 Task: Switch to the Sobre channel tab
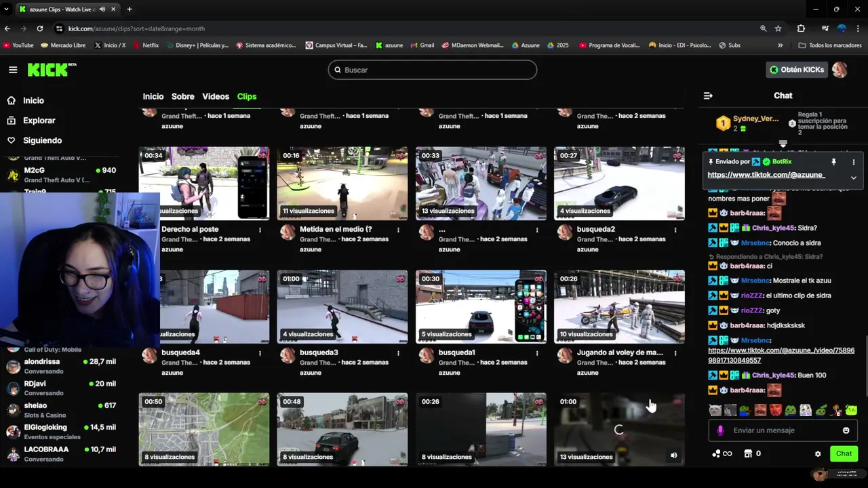[x=183, y=96]
